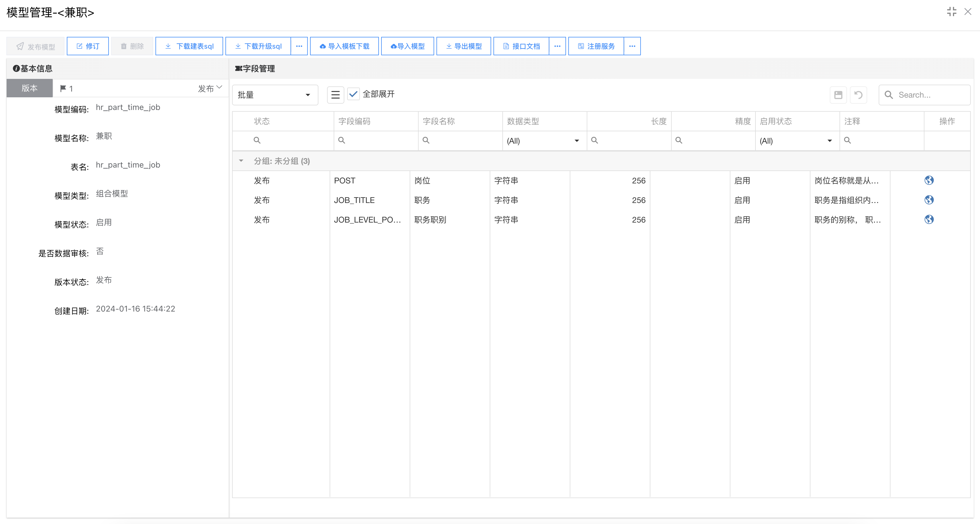Open more options next to 注册服务
This screenshot has width=980, height=524.
click(x=632, y=46)
